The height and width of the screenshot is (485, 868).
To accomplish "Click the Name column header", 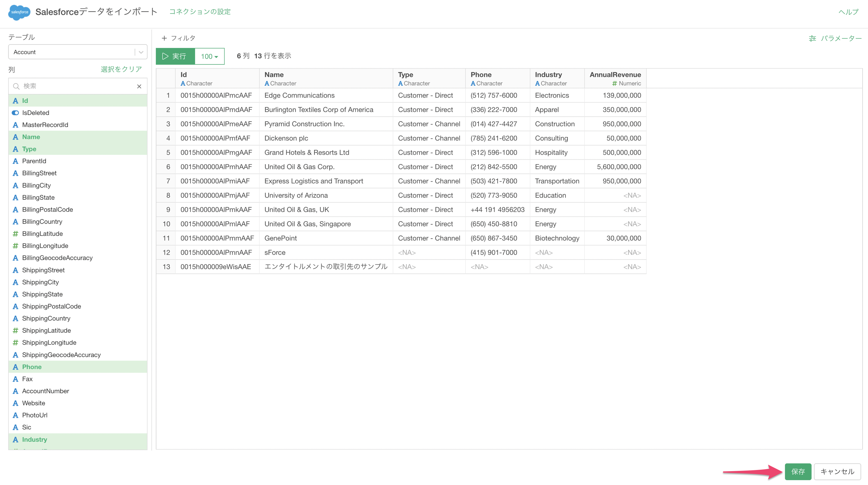I will [326, 79].
